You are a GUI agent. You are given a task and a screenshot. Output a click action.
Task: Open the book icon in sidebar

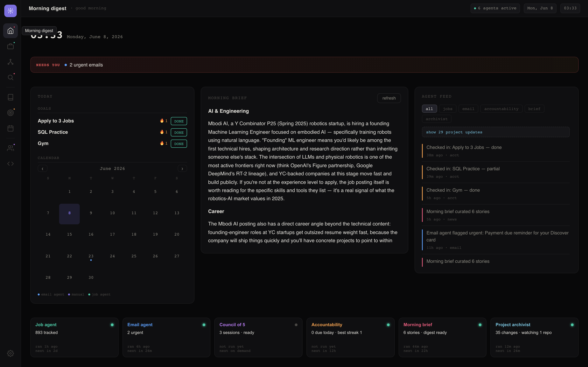click(x=10, y=97)
